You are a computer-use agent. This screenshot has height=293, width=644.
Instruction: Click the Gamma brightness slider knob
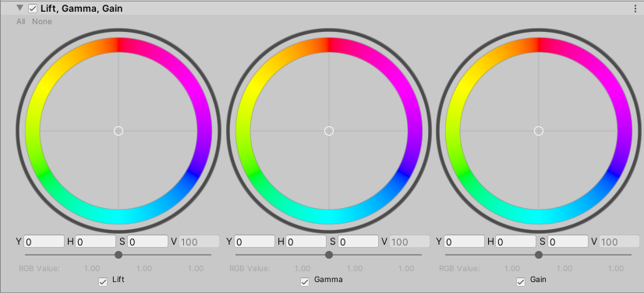329,255
